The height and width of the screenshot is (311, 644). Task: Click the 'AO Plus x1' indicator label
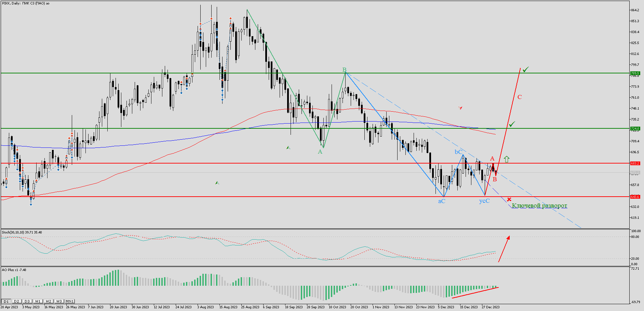14,270
